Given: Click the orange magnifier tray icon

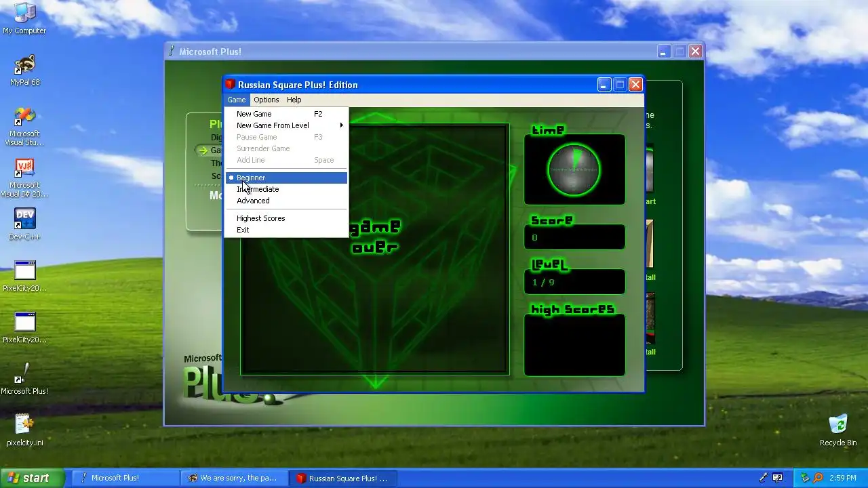Looking at the screenshot, I should 818,478.
